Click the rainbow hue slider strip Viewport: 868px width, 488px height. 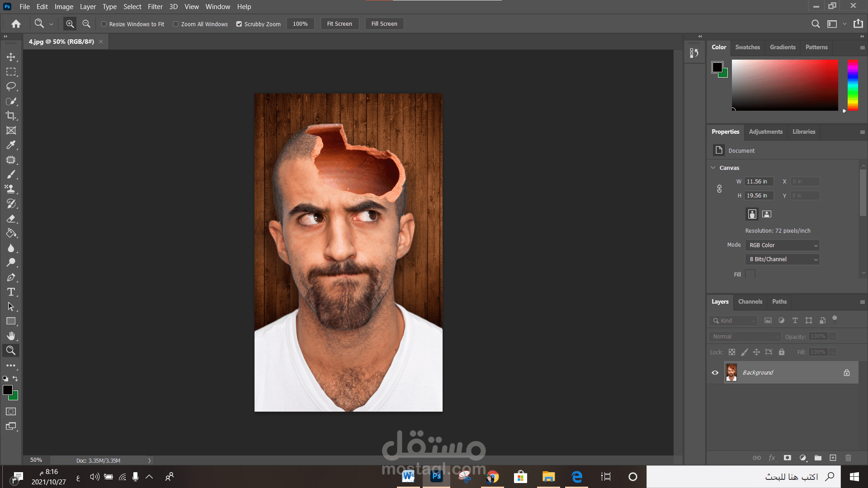[x=853, y=85]
